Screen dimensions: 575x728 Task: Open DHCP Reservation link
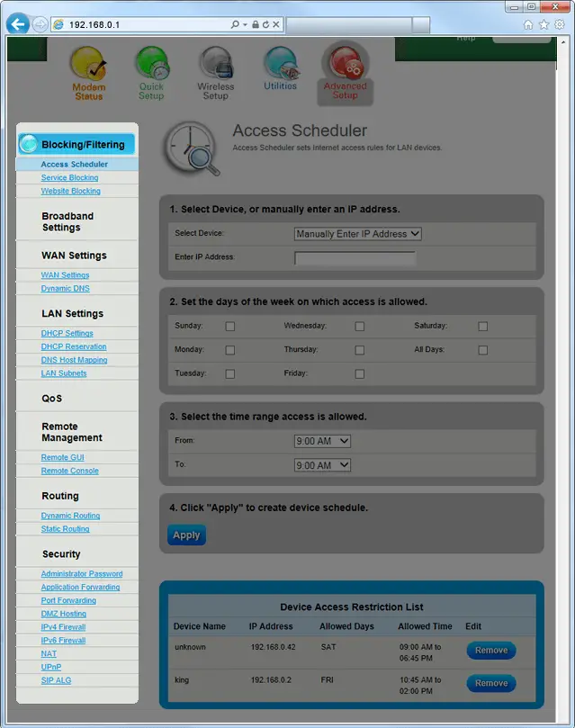coord(73,346)
